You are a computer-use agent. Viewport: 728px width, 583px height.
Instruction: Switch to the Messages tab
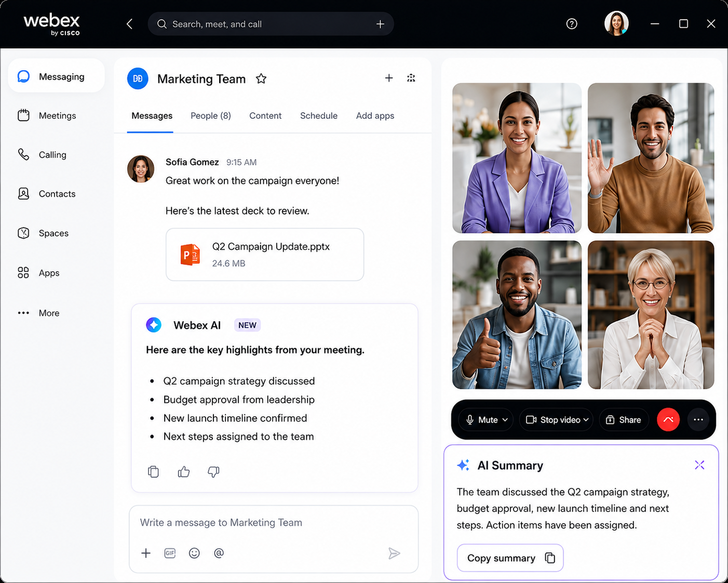(152, 116)
